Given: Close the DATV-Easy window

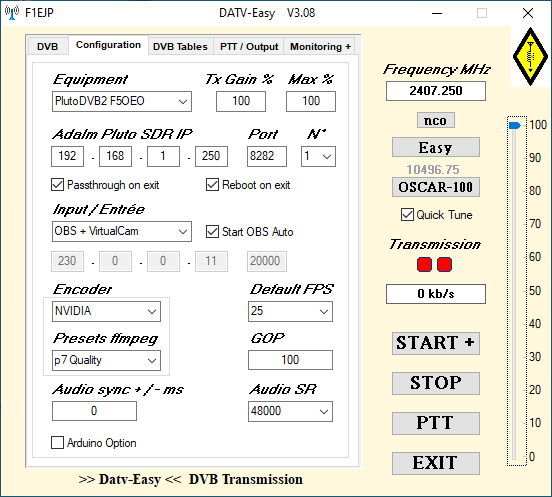Looking at the screenshot, I should (528, 13).
